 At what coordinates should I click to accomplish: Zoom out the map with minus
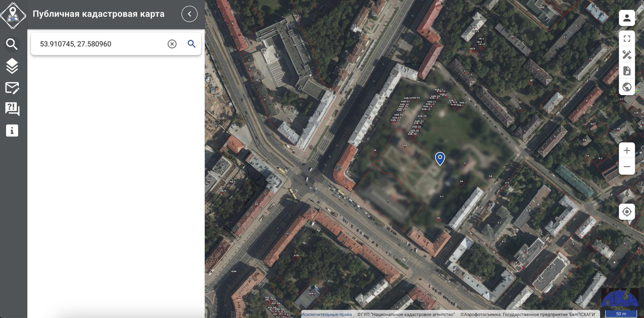(627, 167)
